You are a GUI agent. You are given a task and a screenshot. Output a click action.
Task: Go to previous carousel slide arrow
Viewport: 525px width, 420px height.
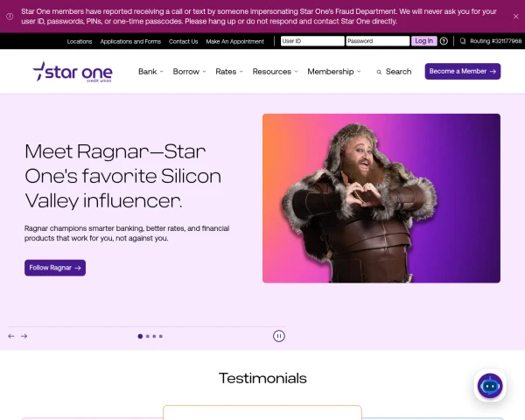11,336
